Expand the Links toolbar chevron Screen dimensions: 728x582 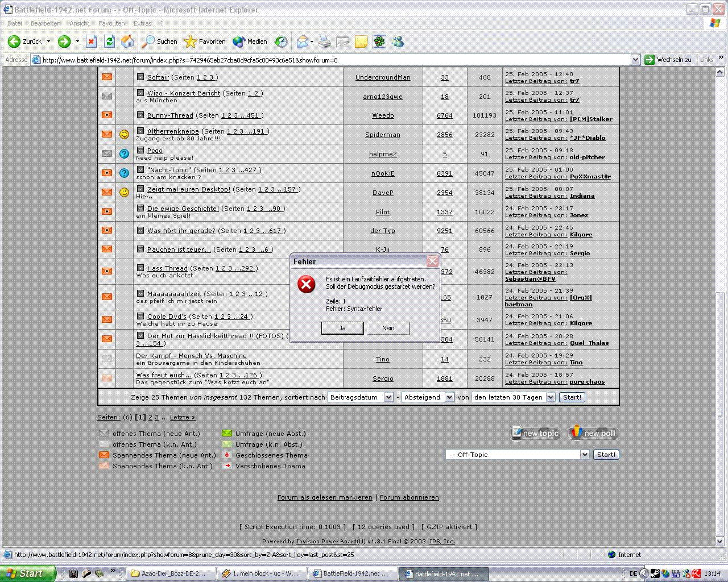[721, 58]
